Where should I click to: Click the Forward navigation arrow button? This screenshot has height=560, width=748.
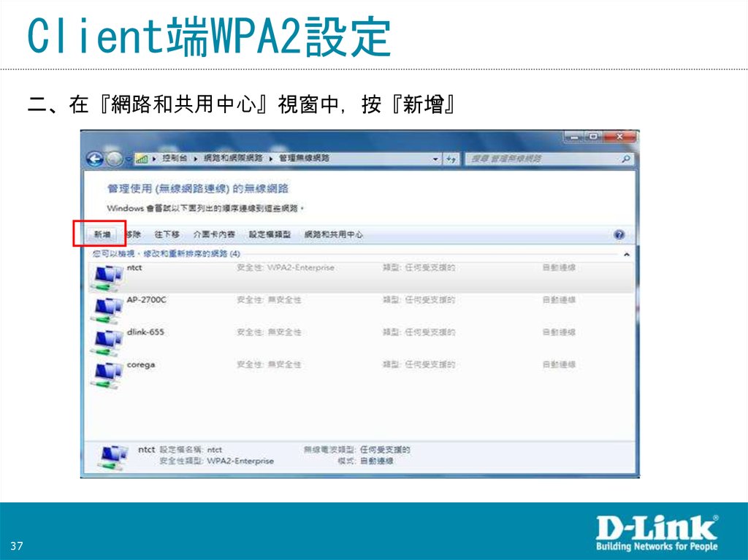[115, 159]
